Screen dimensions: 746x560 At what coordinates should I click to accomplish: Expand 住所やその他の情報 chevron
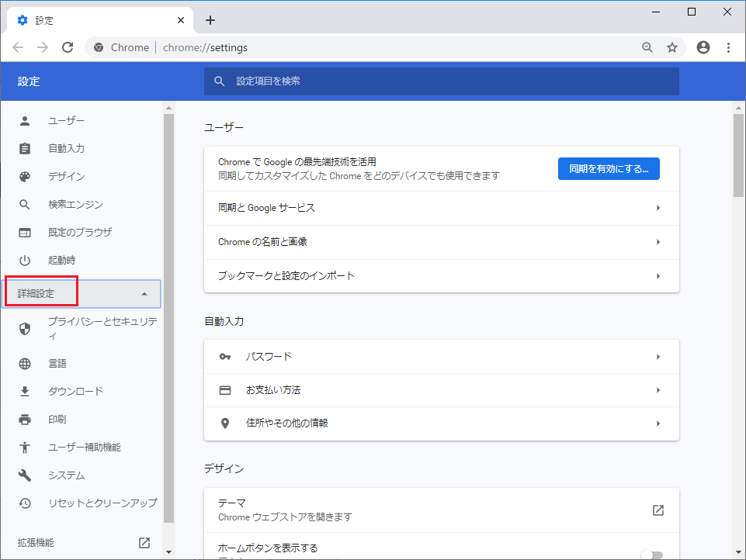click(x=658, y=423)
